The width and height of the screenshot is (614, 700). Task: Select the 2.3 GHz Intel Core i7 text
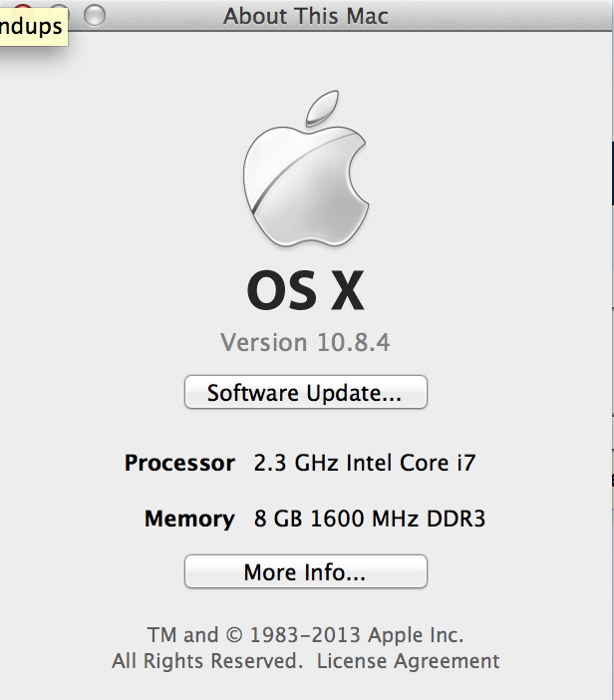(365, 463)
